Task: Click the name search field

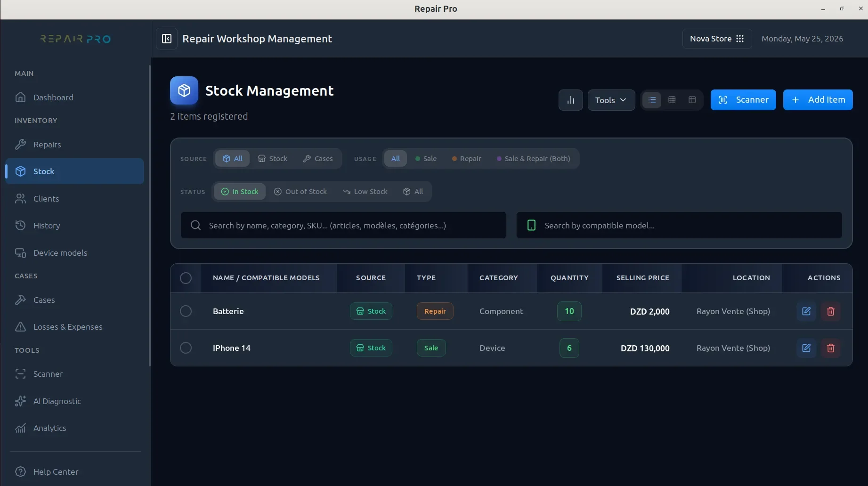Action: (343, 225)
